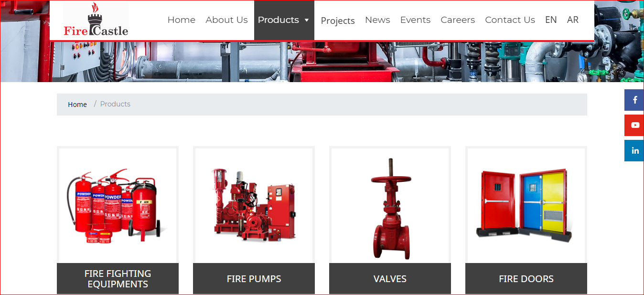The height and width of the screenshot is (295, 644).
Task: Open the Facebook social icon
Action: point(634,100)
